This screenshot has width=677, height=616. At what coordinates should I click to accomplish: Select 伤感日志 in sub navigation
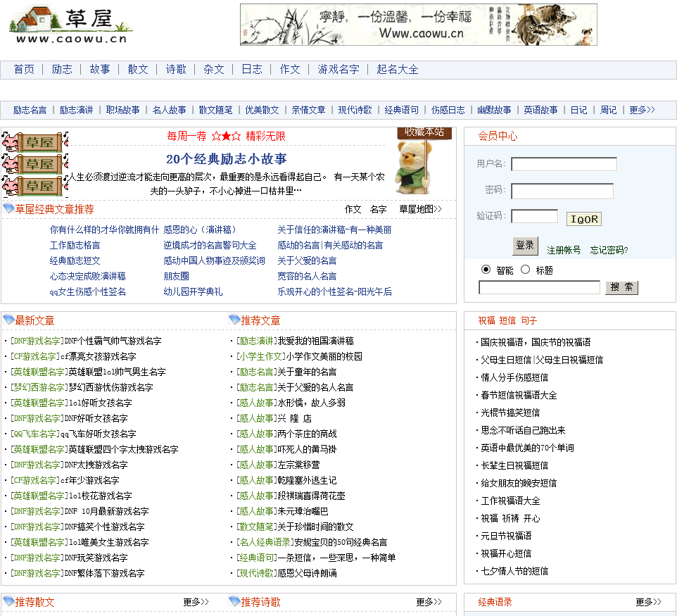tap(448, 110)
